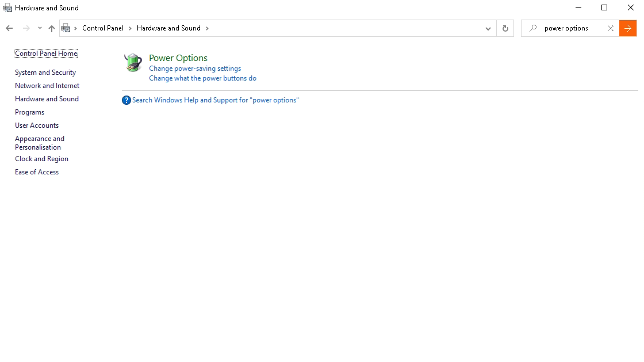Minimize the Hardware and Sound window
The height and width of the screenshot is (362, 644).
pos(578,8)
